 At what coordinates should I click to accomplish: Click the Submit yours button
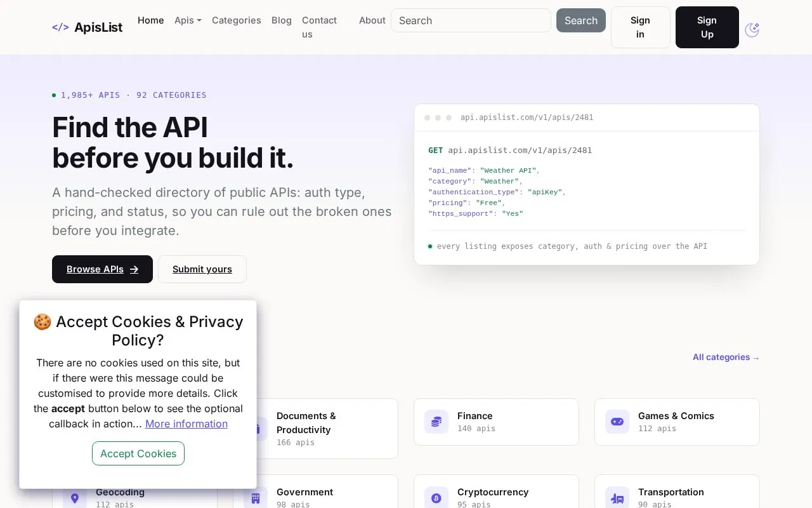202,269
